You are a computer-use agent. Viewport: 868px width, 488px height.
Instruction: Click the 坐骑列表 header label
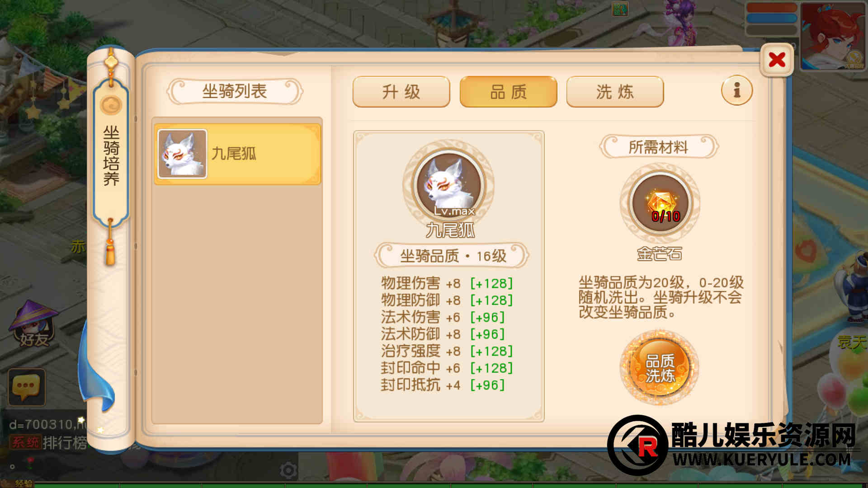235,92
